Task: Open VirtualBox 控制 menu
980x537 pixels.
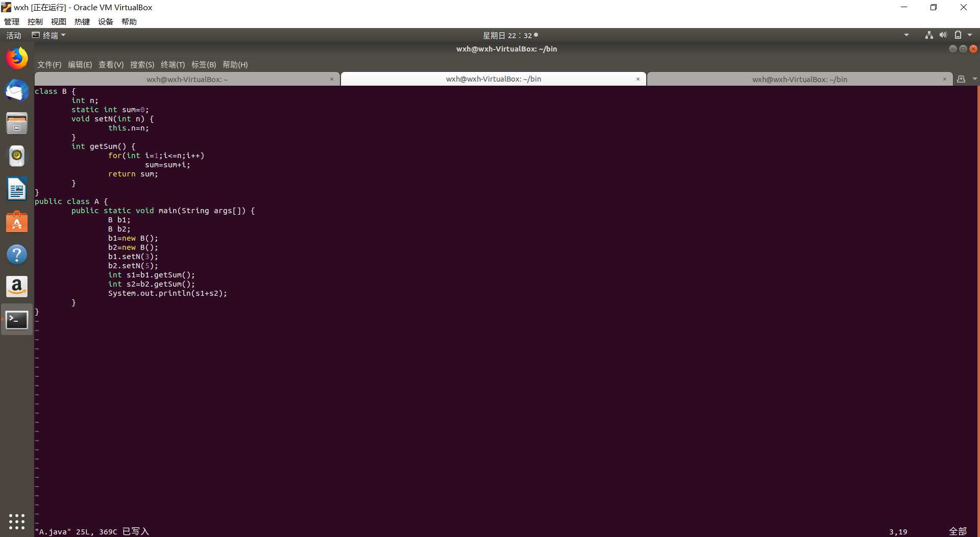Action: coord(35,21)
